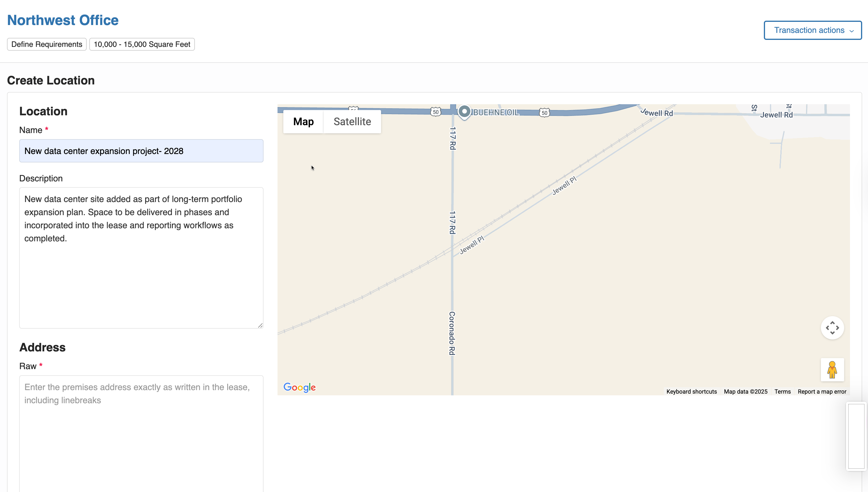Open the map Terms link
The width and height of the screenshot is (868, 492).
coord(782,391)
